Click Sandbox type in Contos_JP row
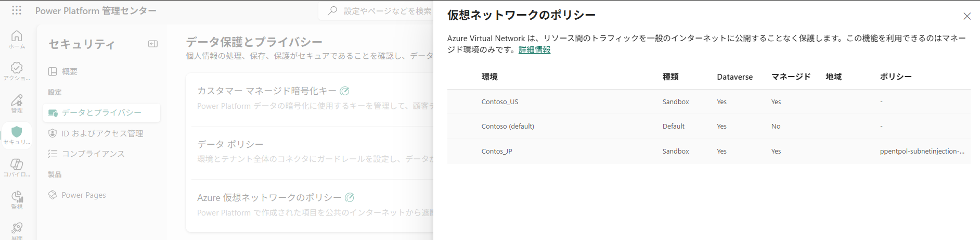Screen dimensions: 980x240 click(676, 151)
